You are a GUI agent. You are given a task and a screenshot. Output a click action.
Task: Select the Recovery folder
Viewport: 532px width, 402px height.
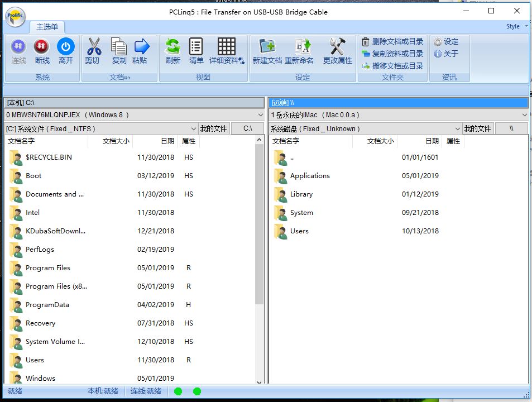[40, 323]
